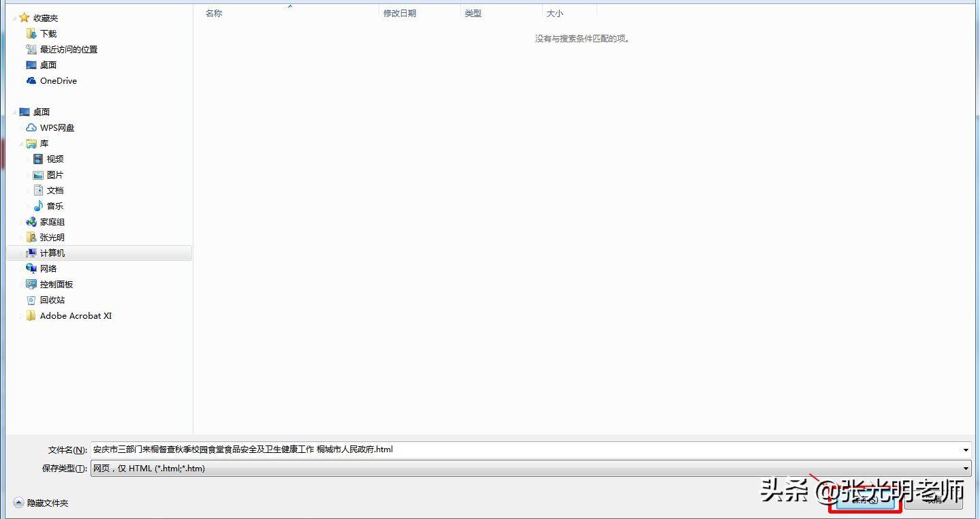Open the 图片 pictures library icon
This screenshot has height=519, width=980.
click(x=38, y=174)
